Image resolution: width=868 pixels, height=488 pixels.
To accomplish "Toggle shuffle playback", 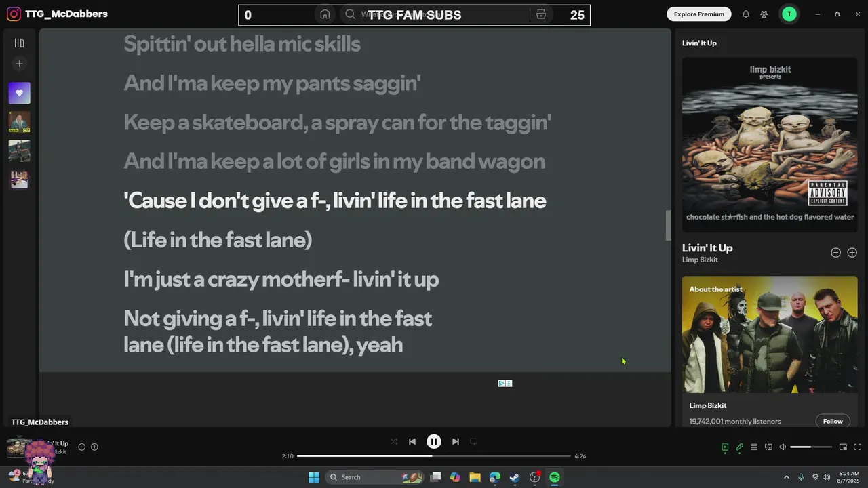I will coord(394,441).
